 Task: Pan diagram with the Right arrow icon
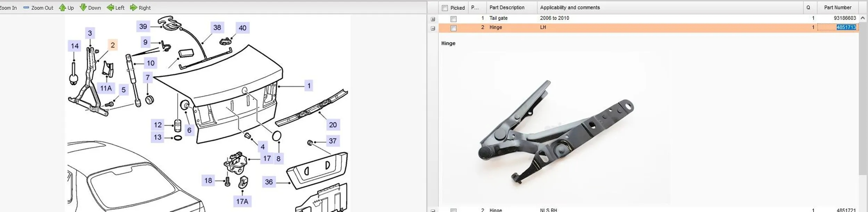click(134, 8)
